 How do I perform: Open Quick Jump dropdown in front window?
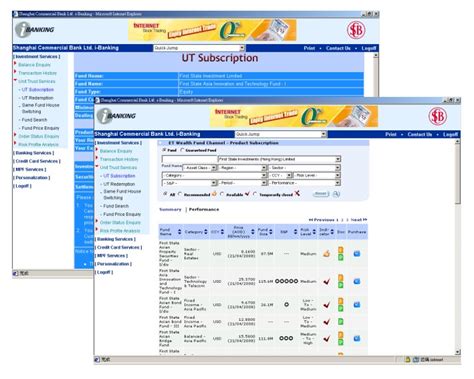(281, 134)
